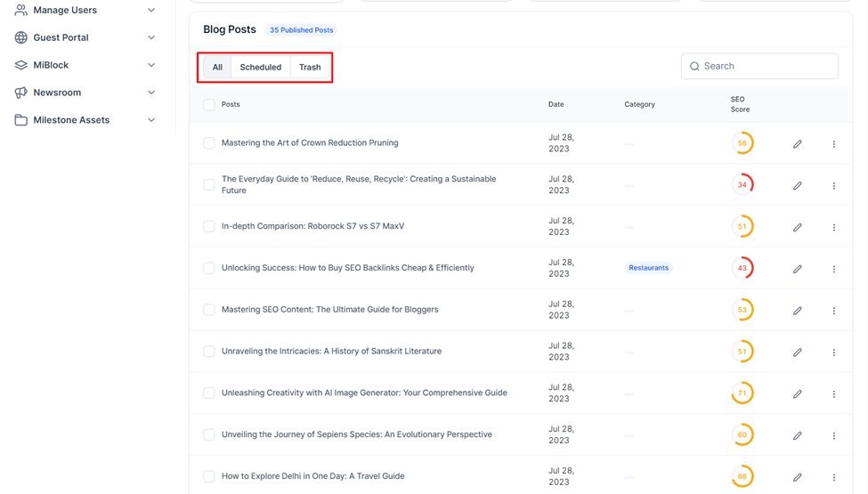Click the SEO score 56 gauge
The width and height of the screenshot is (868, 494).
coord(742,142)
